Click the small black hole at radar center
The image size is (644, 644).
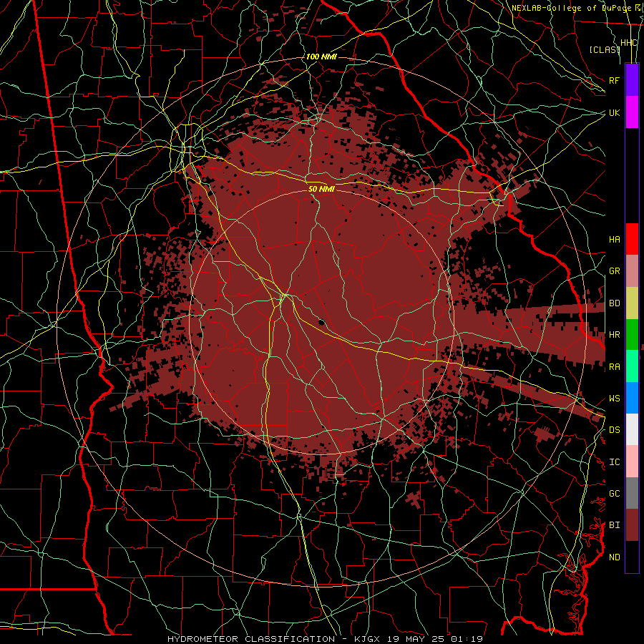(x=321, y=322)
